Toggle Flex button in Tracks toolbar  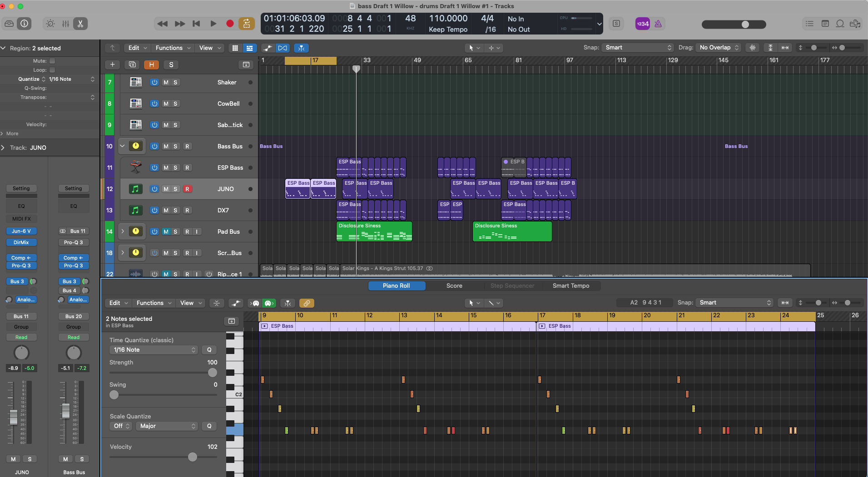point(283,48)
